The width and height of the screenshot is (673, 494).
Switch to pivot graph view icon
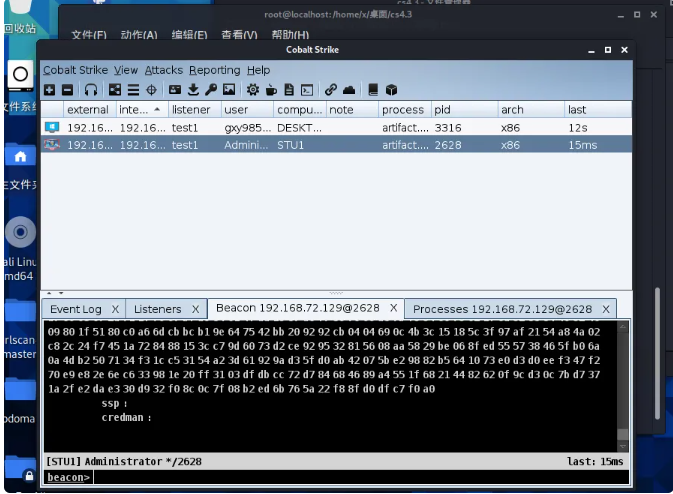pyautogui.click(x=115, y=90)
